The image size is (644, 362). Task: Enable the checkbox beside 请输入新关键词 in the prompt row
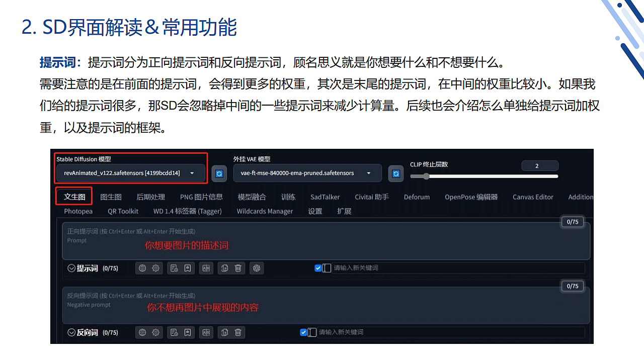click(x=317, y=268)
